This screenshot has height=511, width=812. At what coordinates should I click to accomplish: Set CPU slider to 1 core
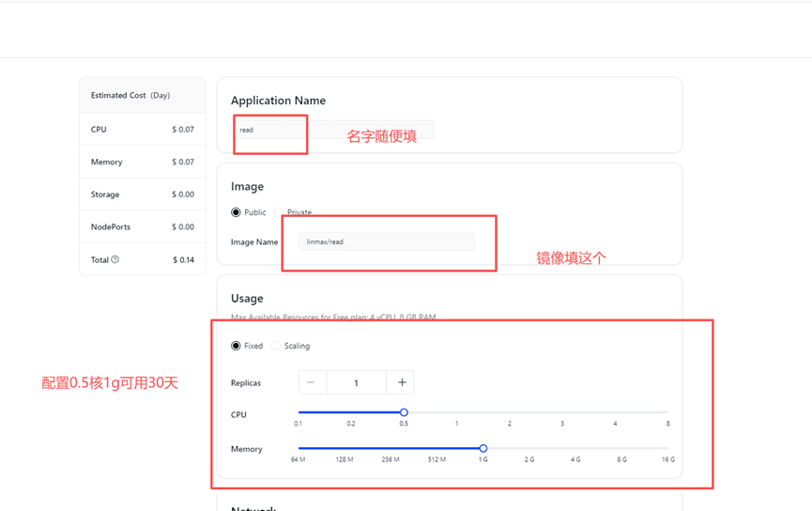tap(457, 412)
